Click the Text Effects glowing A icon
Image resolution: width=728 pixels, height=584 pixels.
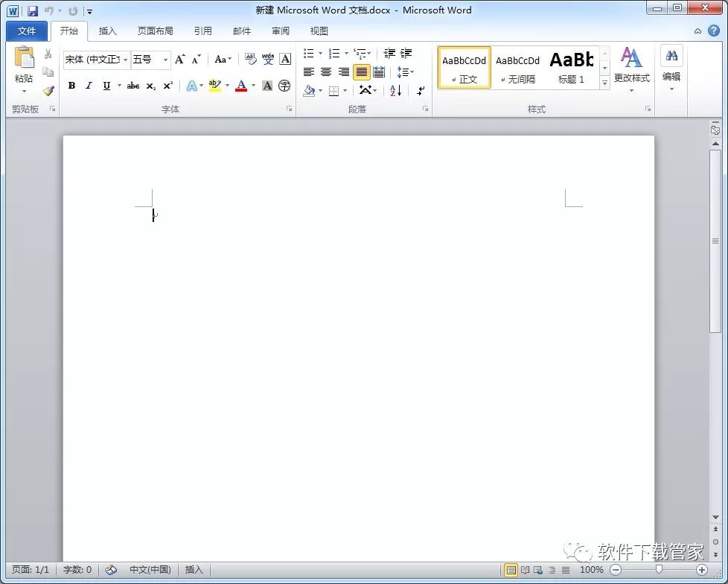(x=192, y=86)
